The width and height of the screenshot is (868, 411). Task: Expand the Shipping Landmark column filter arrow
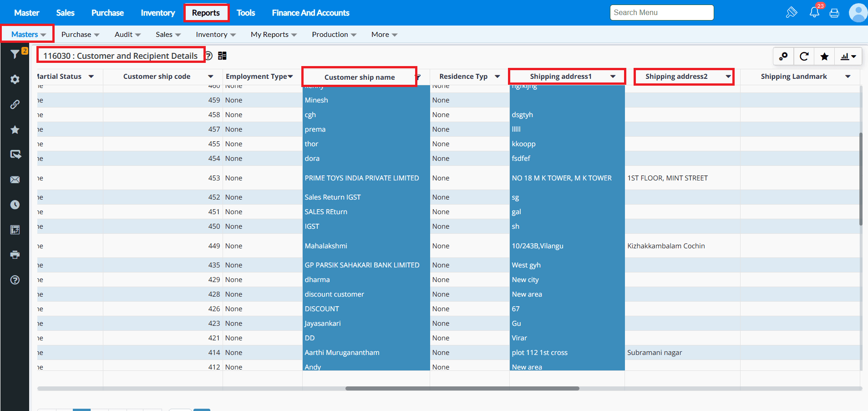848,77
